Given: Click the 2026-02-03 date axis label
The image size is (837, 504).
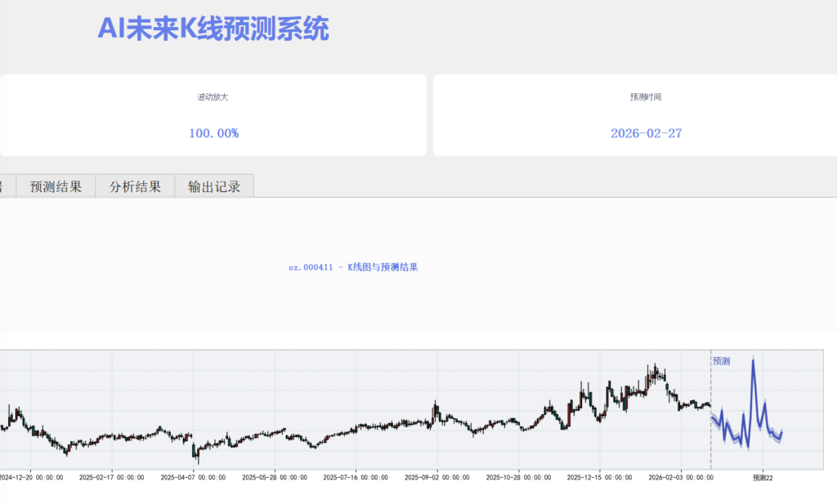Looking at the screenshot, I should click(x=681, y=478).
